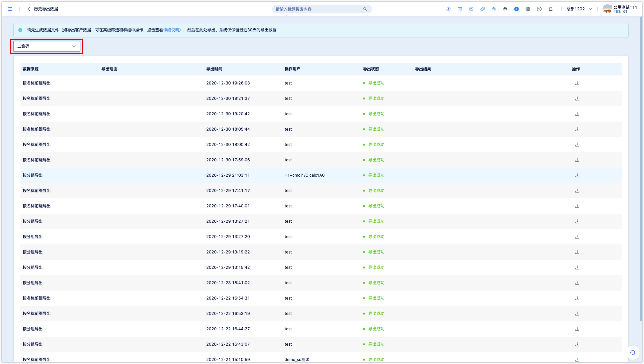
Task: Download the export from 2020-12-28 18:41:02
Action: pos(577,283)
